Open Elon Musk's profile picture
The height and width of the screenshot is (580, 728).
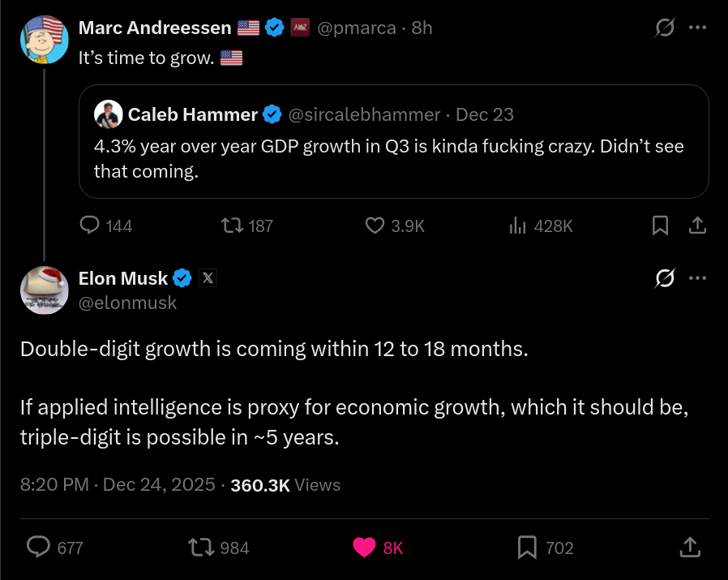pos(44,290)
